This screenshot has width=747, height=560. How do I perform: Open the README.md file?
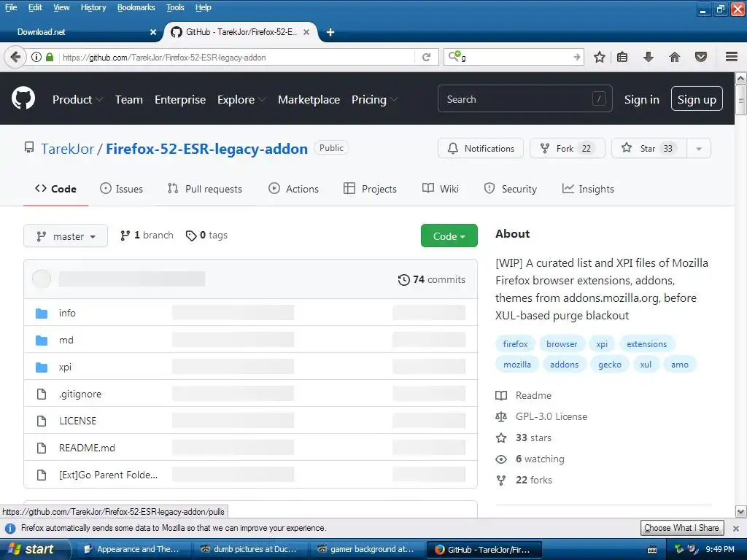87,448
